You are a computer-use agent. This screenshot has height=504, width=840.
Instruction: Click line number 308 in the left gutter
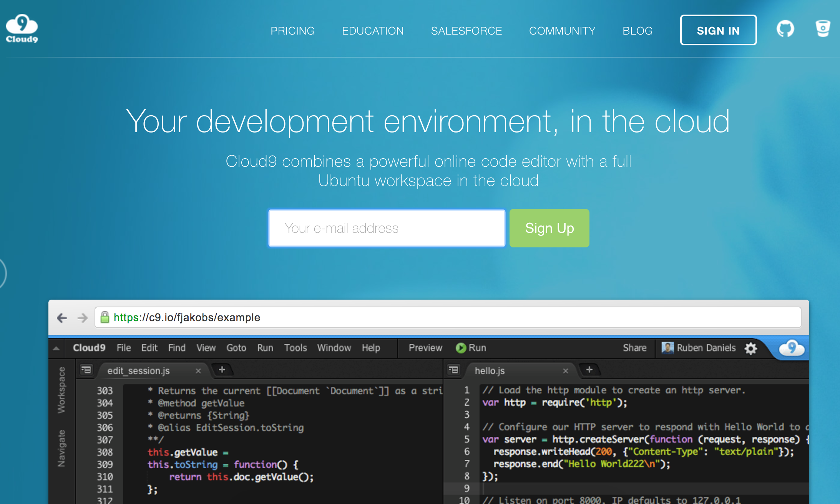(x=105, y=452)
